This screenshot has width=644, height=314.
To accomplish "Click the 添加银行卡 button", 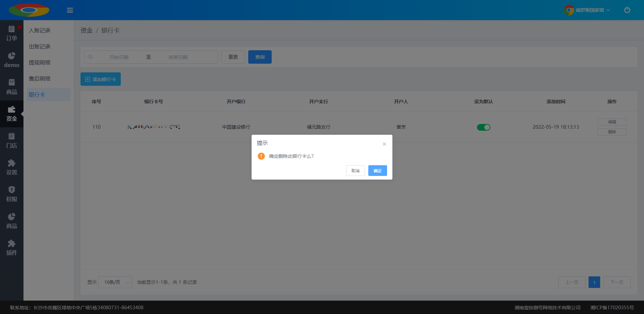I will (101, 79).
